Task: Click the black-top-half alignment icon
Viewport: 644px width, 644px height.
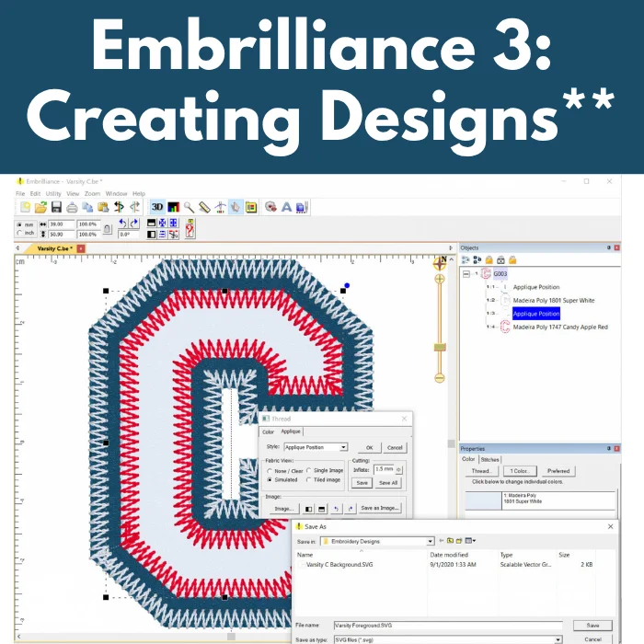Action: pyautogui.click(x=151, y=223)
